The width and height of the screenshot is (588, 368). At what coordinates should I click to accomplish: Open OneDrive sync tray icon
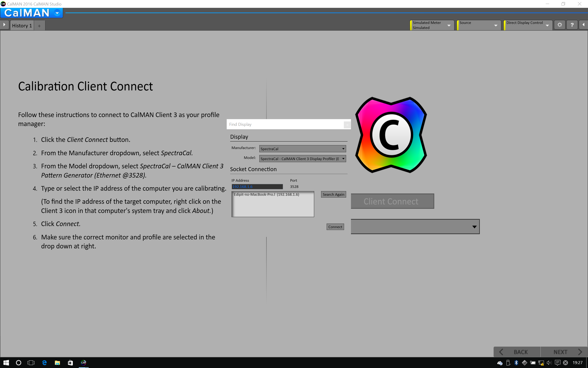pos(500,363)
